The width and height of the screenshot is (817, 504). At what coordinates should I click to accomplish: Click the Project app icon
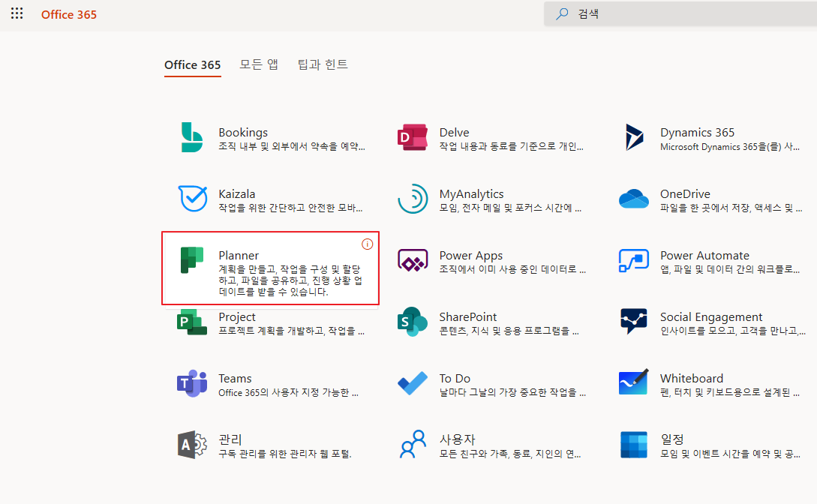[x=192, y=322]
